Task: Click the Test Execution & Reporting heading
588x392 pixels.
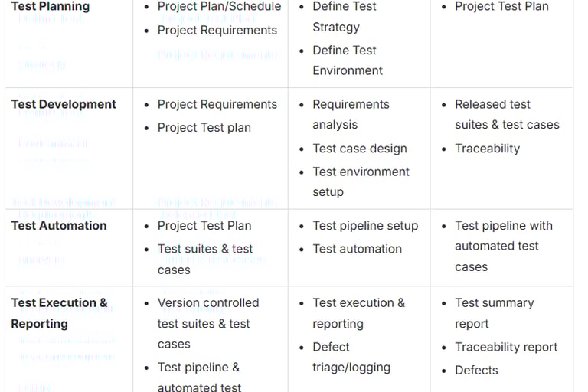Action: pyautogui.click(x=59, y=312)
